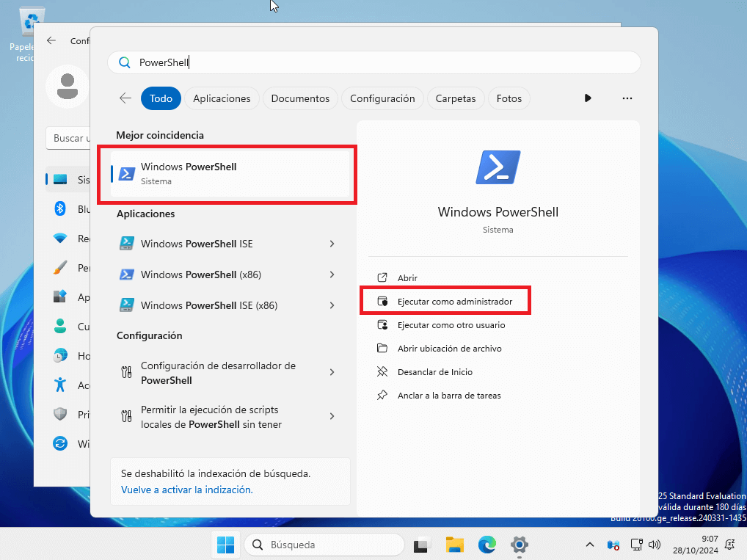Expand Windows PowerShell ISE (x86) options chevron
The height and width of the screenshot is (560, 747).
click(332, 305)
